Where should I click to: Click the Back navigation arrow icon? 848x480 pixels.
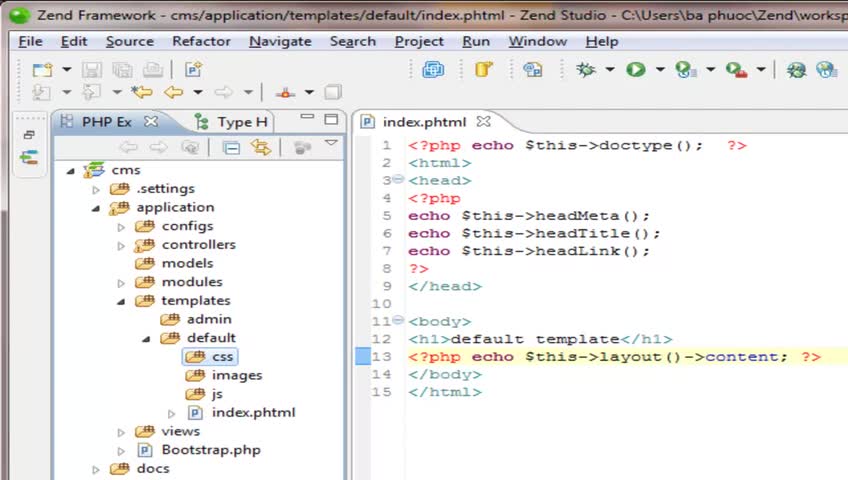tap(174, 92)
